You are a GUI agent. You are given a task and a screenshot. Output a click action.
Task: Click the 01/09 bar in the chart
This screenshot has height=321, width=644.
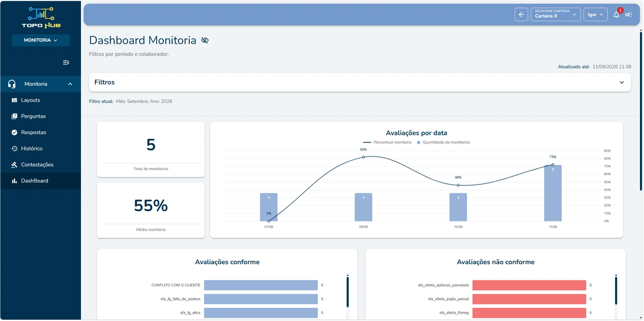coord(269,207)
